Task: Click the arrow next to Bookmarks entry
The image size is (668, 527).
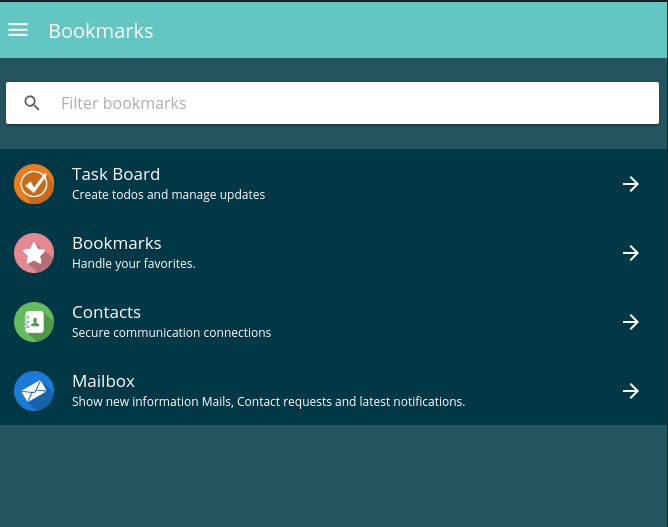Action: [x=631, y=253]
